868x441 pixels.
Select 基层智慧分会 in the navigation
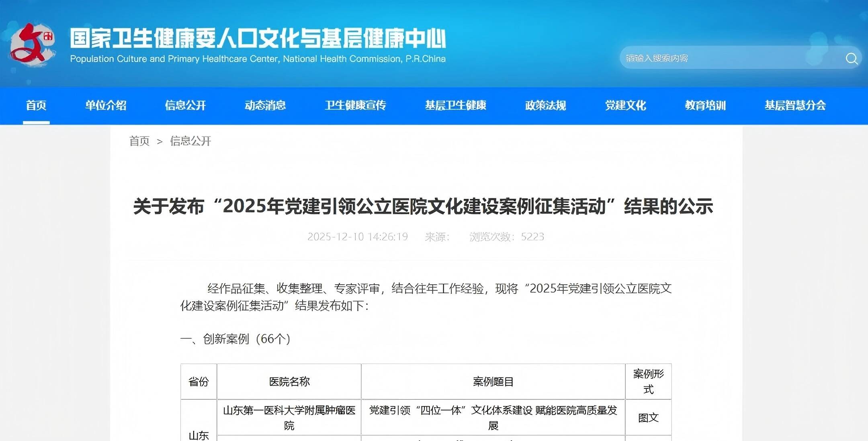tap(795, 105)
